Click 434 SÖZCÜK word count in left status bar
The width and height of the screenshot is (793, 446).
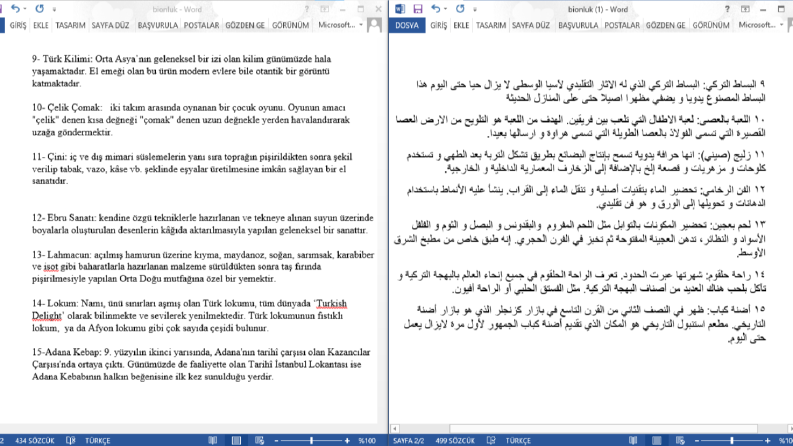coord(34,440)
